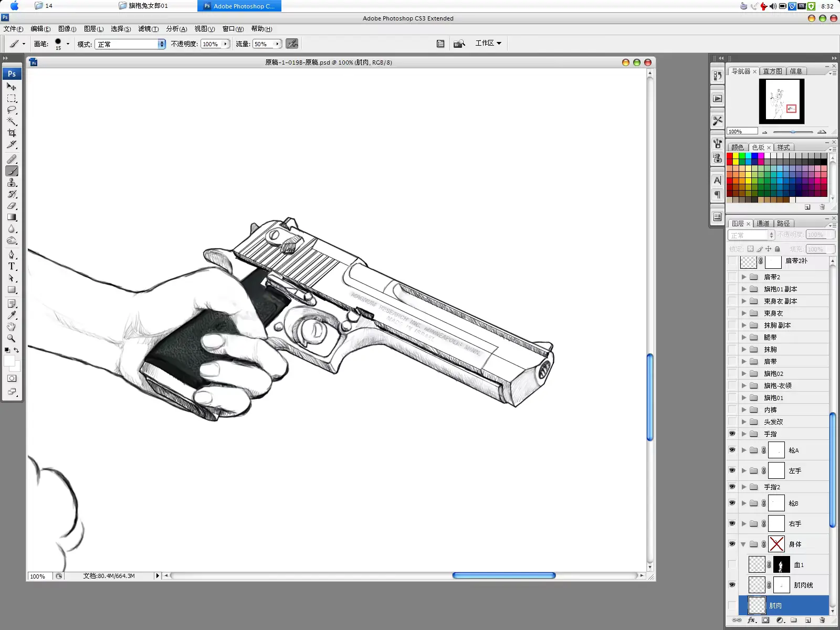Hide the 枪B layer group
Image resolution: width=840 pixels, height=630 pixels.
732,503
